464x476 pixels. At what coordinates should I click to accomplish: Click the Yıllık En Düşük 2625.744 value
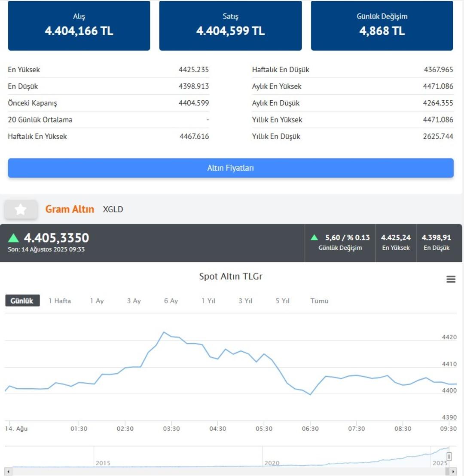pyautogui.click(x=438, y=136)
